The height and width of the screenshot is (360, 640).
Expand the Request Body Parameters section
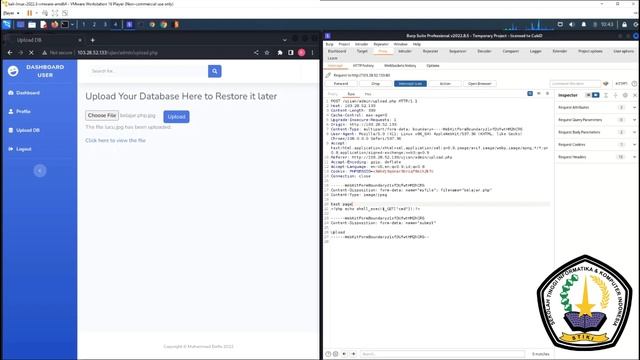(x=596, y=132)
